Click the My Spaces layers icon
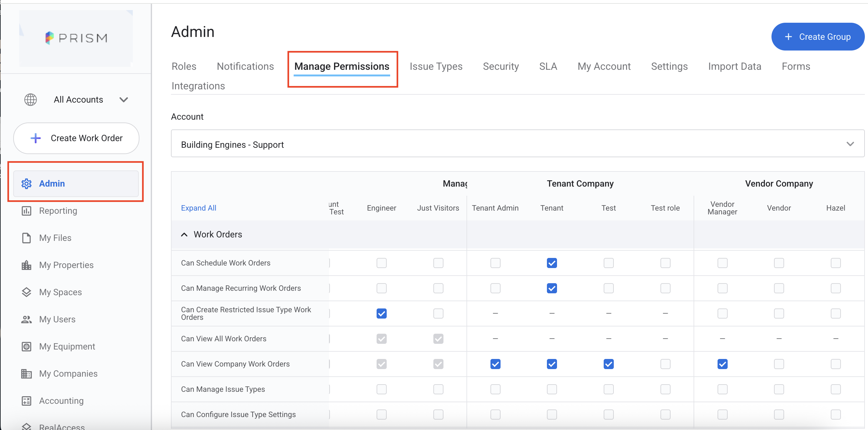 (26, 292)
